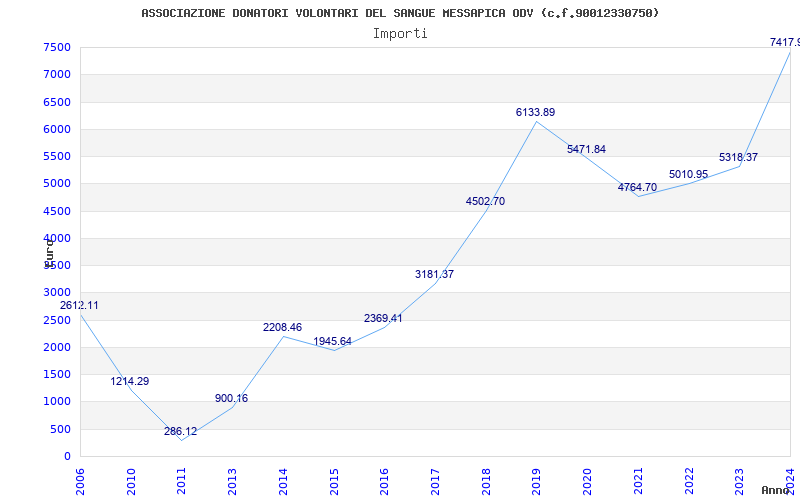Click the 1214.29 label for 2010

tap(130, 382)
